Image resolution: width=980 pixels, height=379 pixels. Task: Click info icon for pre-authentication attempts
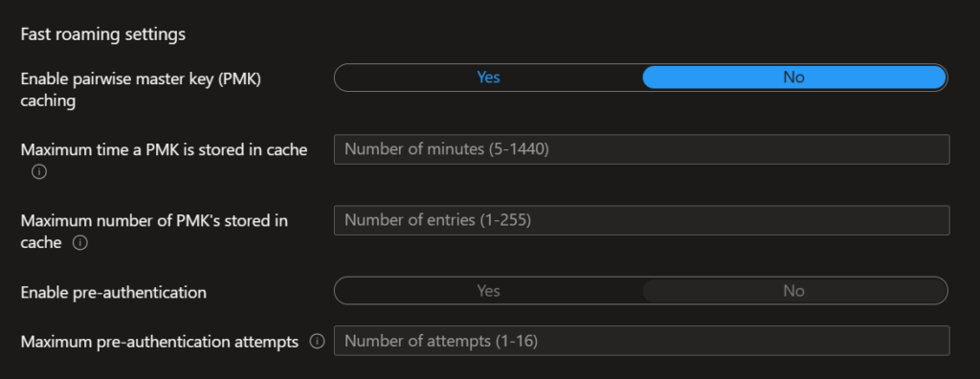[318, 342]
